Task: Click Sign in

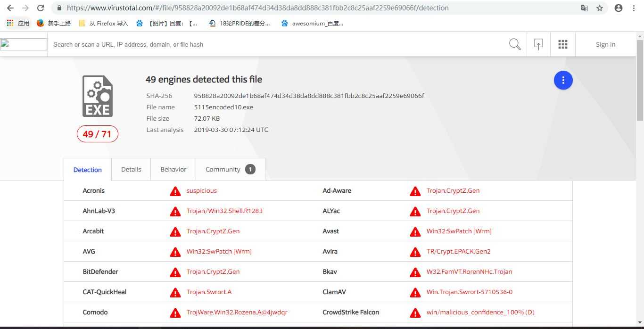Action: [x=605, y=44]
